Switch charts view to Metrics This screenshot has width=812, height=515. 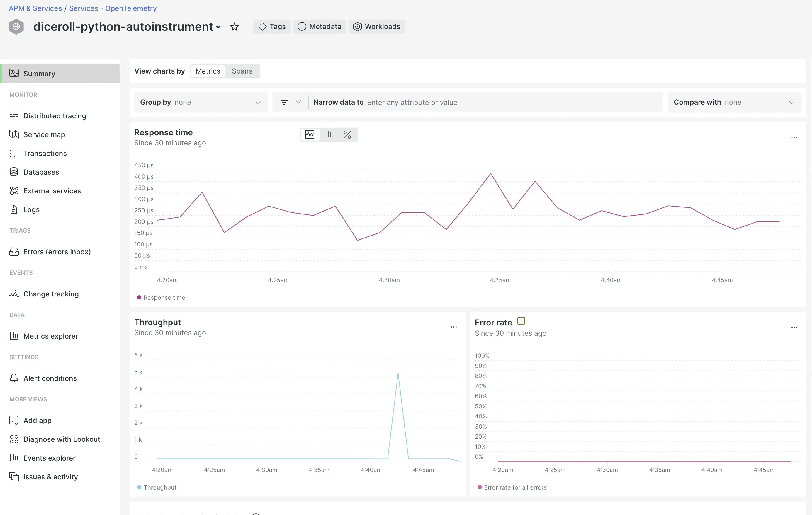point(208,71)
